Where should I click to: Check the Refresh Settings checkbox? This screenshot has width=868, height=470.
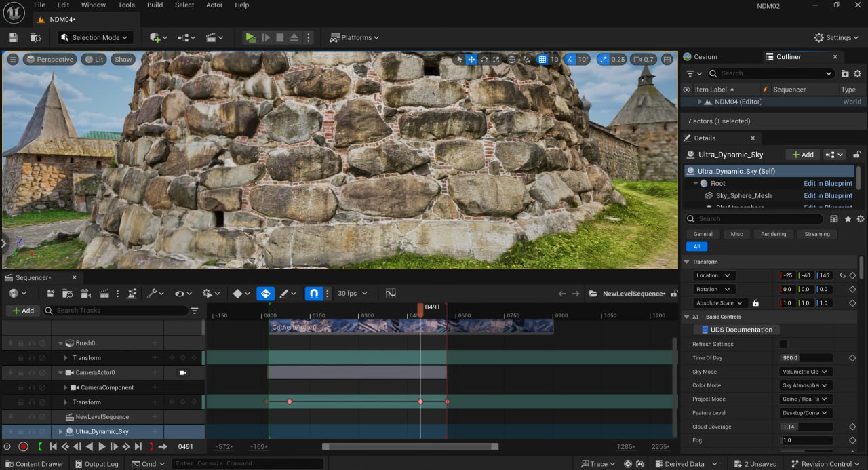(783, 344)
